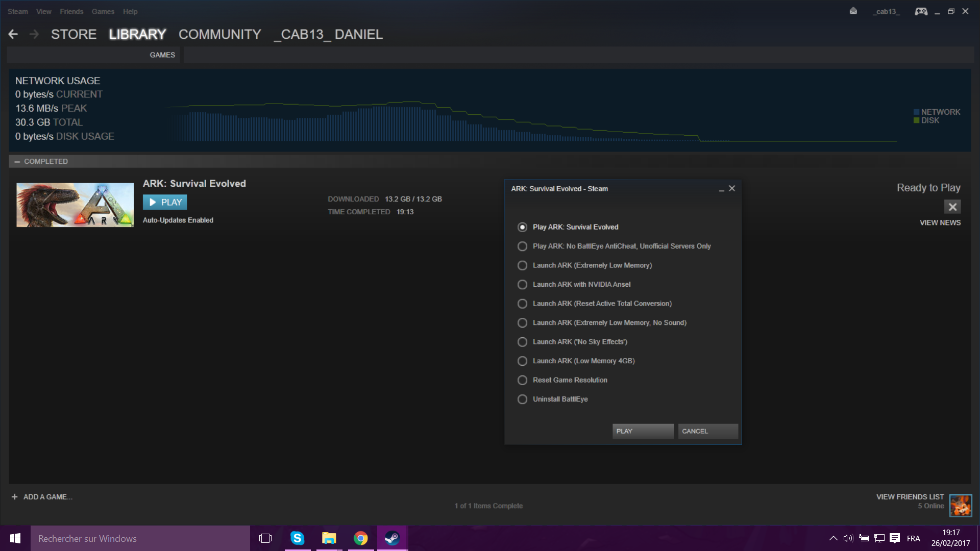
Task: Click the Big Picture mode controller icon
Action: 921,11
